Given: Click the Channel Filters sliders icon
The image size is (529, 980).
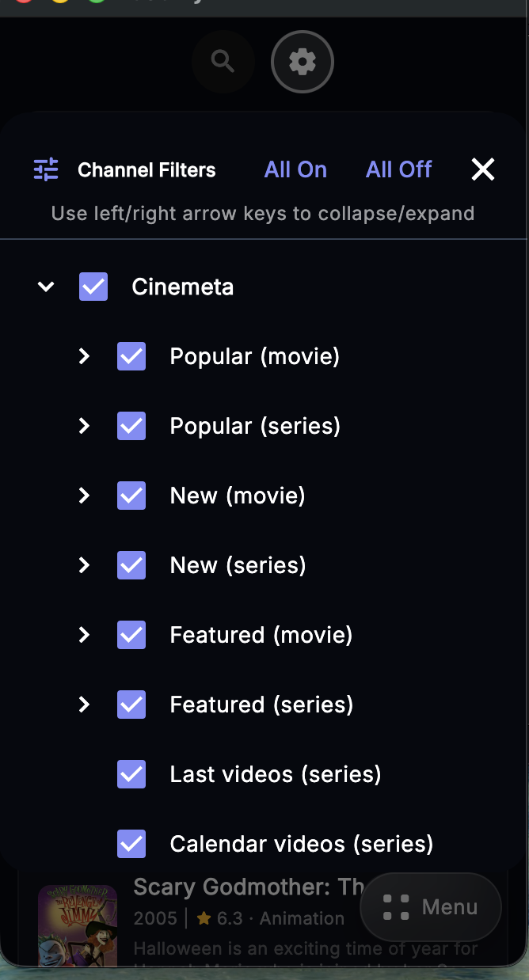Looking at the screenshot, I should 46,169.
